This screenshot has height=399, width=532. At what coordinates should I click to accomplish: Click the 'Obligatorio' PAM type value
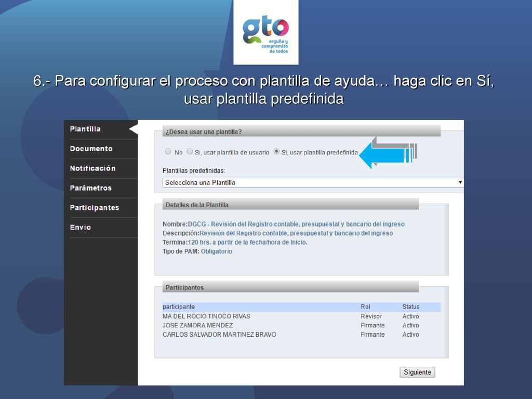[x=217, y=251]
